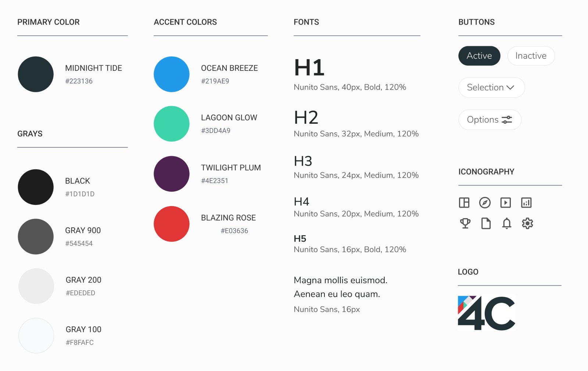Click the 4C logo image

pos(486,313)
